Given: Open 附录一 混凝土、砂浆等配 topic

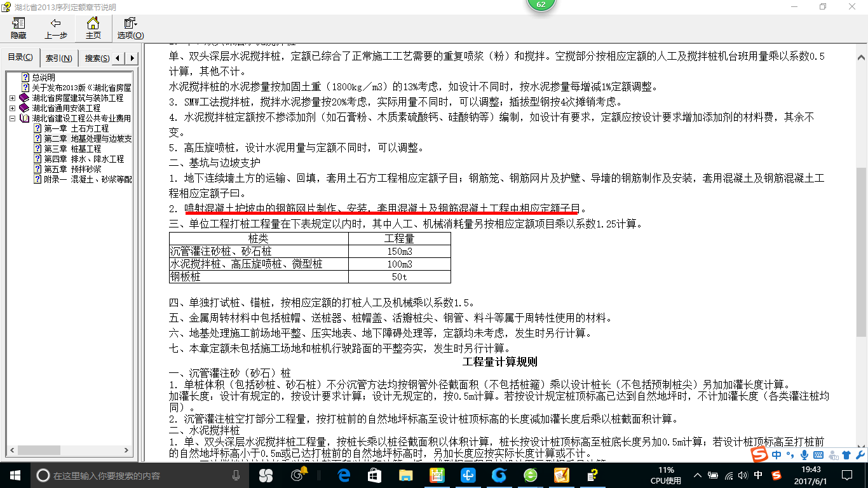Looking at the screenshot, I should click(x=88, y=179).
